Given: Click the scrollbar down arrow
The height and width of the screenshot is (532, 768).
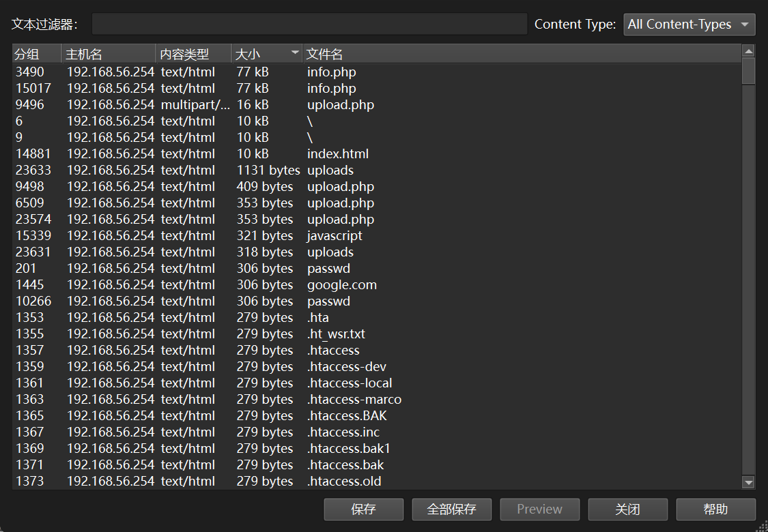Looking at the screenshot, I should point(748,483).
